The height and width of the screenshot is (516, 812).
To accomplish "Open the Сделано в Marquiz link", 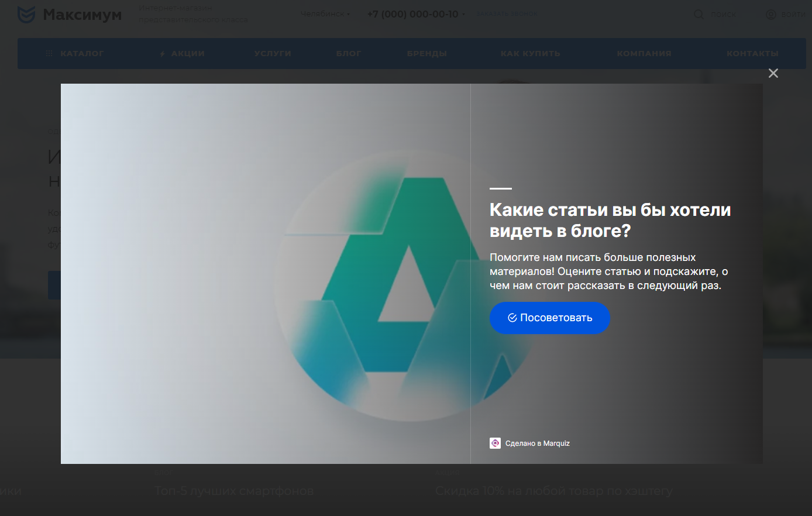I will [529, 443].
